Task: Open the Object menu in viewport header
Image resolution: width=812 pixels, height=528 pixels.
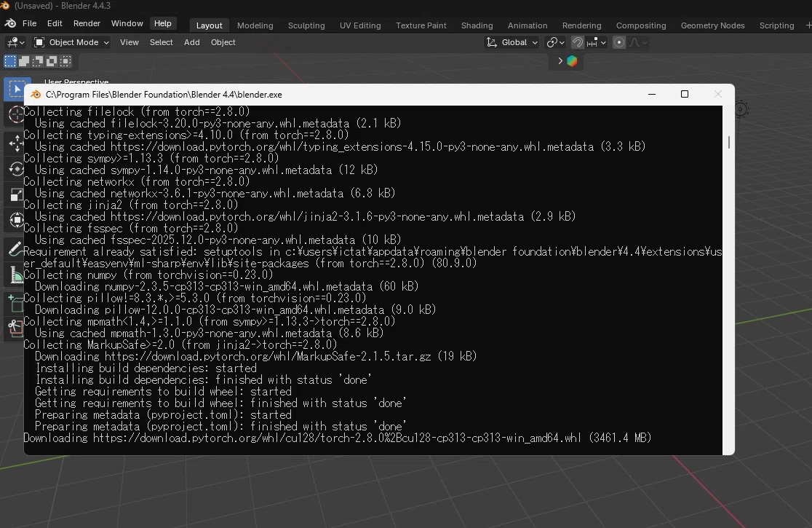Action: (x=223, y=42)
